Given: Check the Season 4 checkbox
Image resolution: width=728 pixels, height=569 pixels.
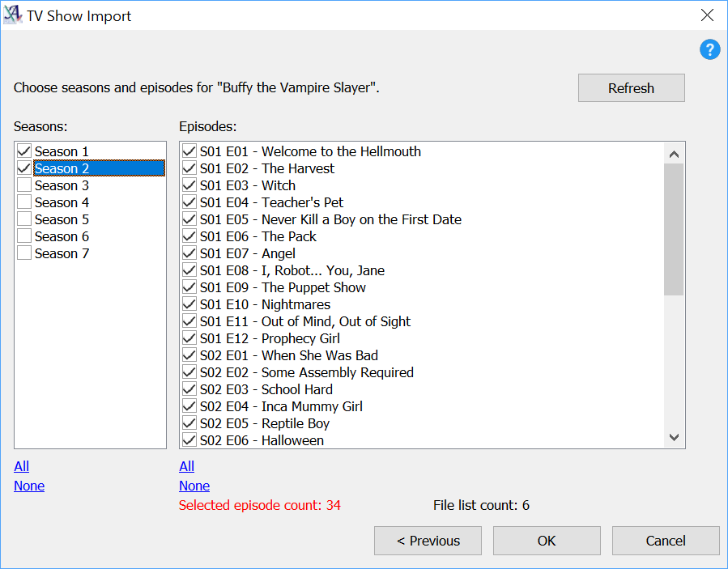Looking at the screenshot, I should (x=24, y=202).
